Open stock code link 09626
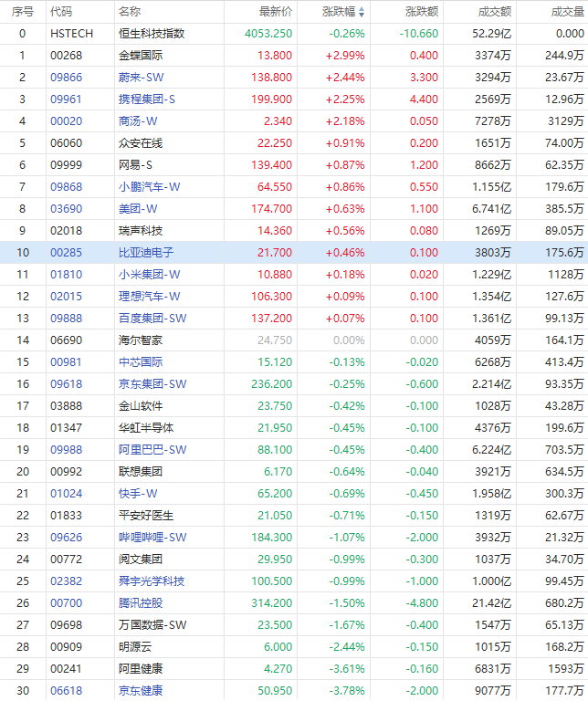 [x=66, y=538]
